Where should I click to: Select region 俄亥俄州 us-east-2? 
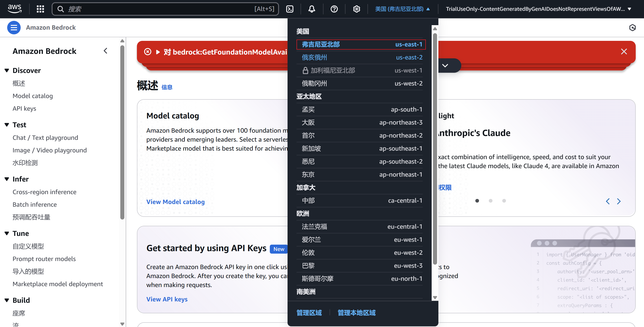point(360,57)
